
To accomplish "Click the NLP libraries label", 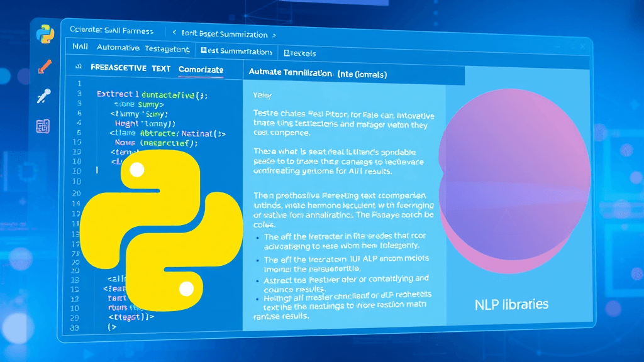I will click(511, 305).
